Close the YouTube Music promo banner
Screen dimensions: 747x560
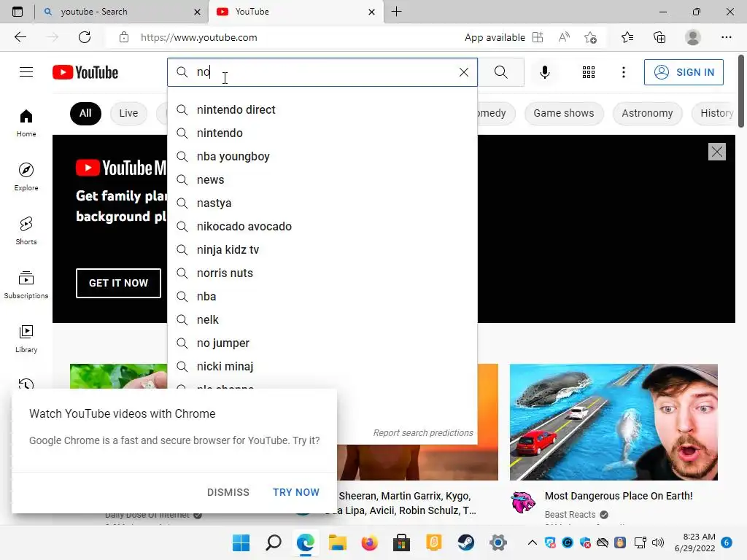tap(716, 152)
